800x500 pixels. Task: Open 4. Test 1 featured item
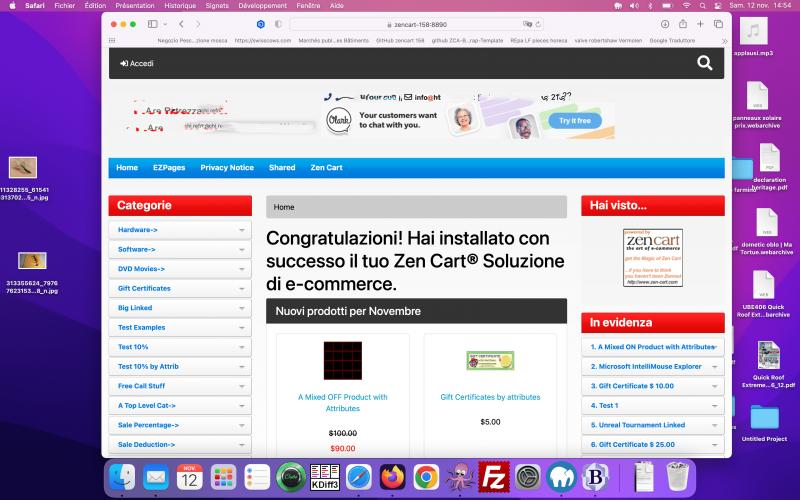click(653, 406)
